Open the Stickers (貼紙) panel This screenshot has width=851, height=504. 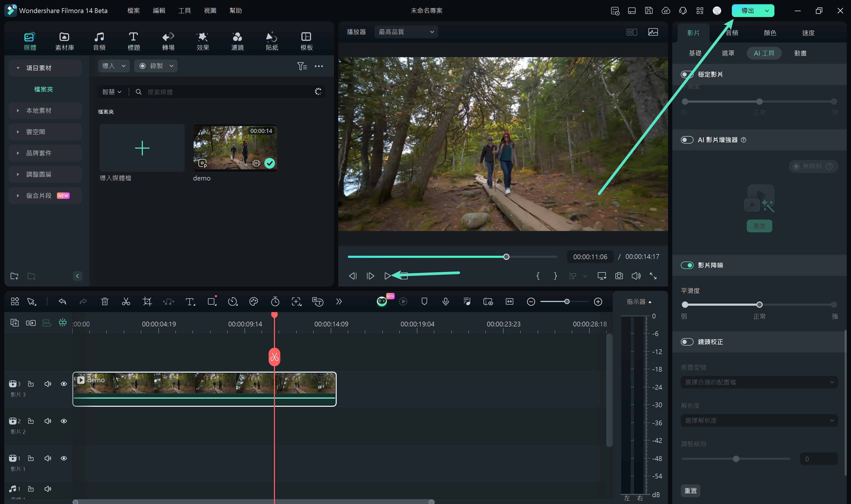pyautogui.click(x=272, y=41)
